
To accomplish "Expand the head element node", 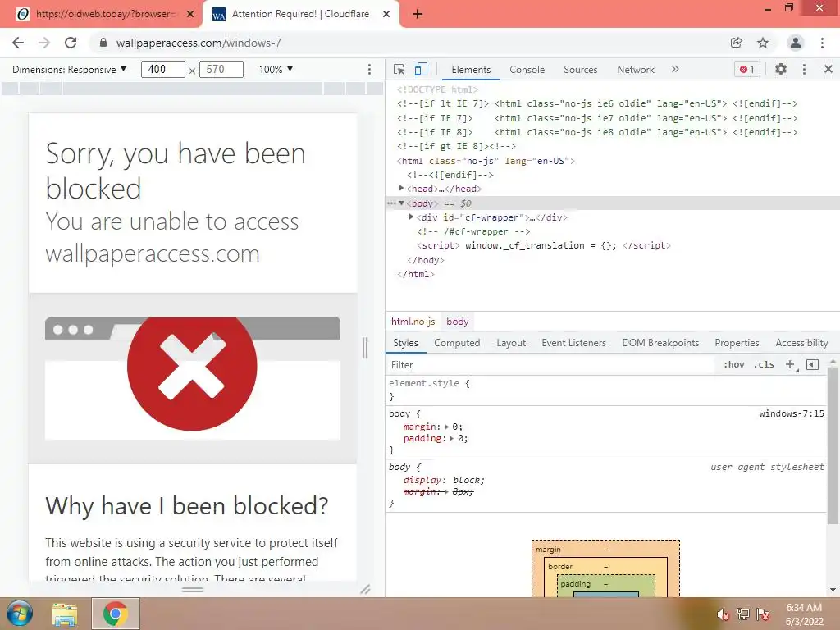I will tap(401, 188).
